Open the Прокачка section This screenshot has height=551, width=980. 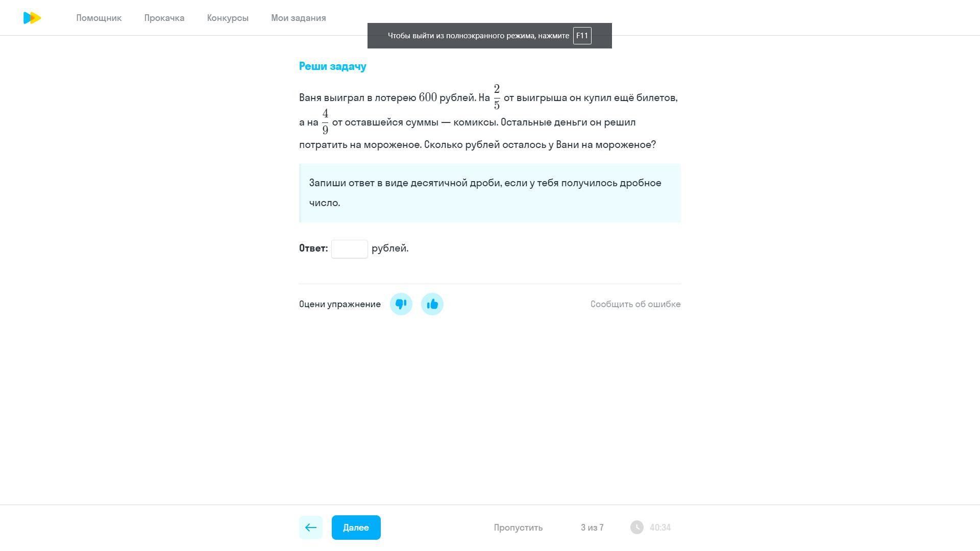coord(164,18)
